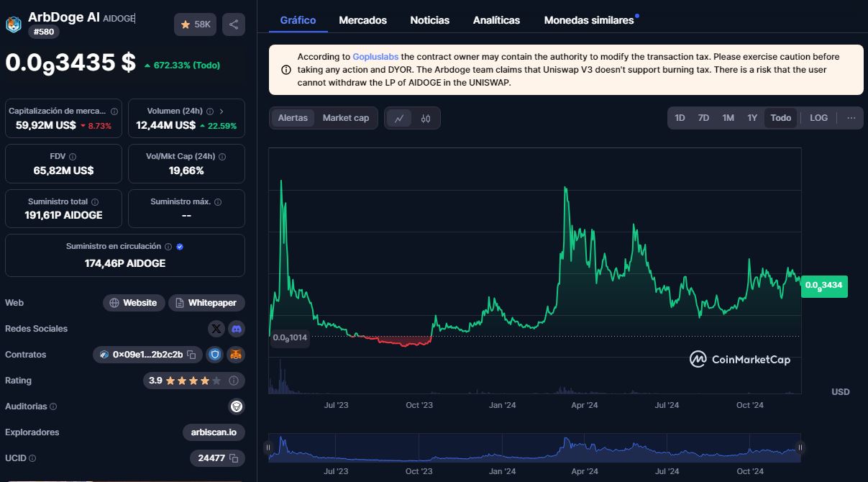The height and width of the screenshot is (482, 868).
Task: Open the info icon beside Capitalización de mercado
Action: (114, 112)
